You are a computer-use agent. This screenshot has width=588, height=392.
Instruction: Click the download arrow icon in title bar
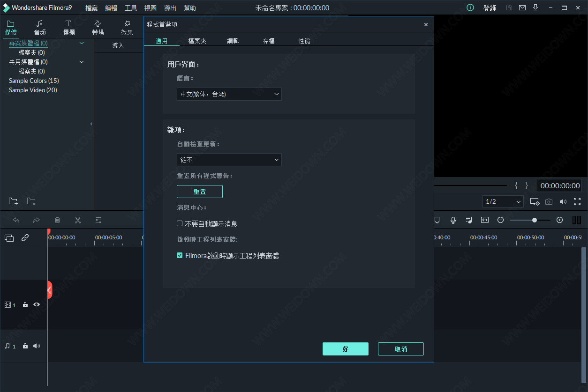tap(535, 8)
